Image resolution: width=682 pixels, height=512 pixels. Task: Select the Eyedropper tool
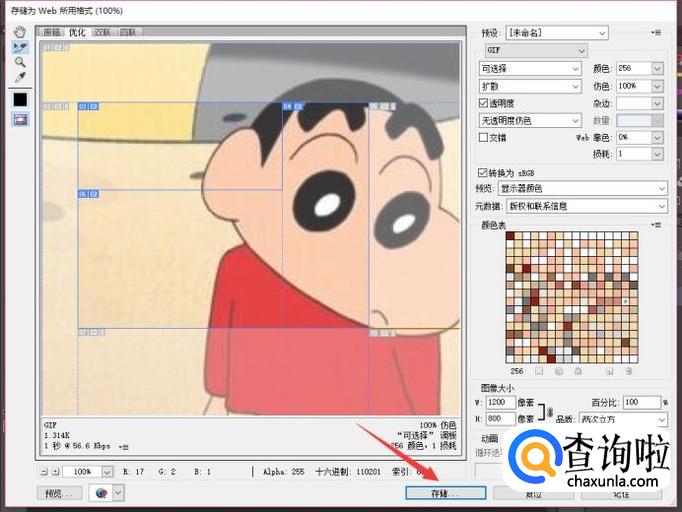point(20,77)
